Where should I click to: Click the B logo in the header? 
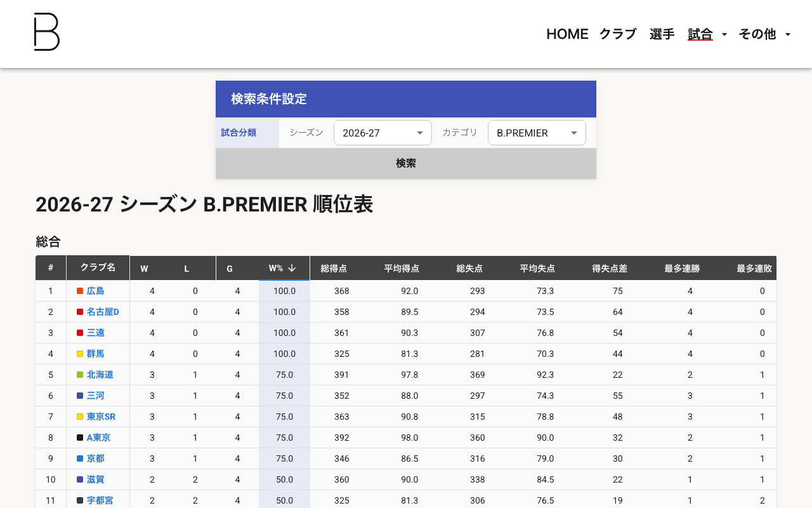tap(46, 32)
